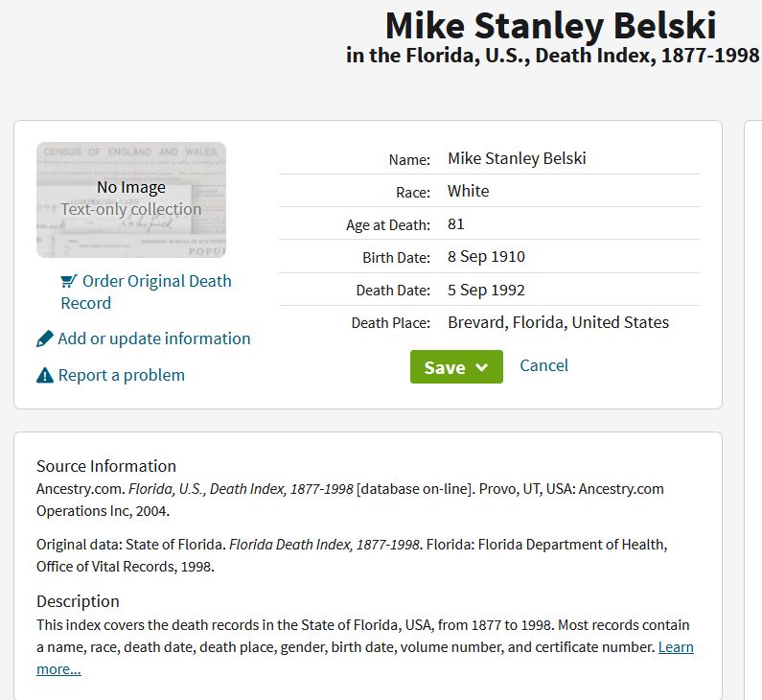Click the death place Brevard, Florida

click(x=558, y=322)
